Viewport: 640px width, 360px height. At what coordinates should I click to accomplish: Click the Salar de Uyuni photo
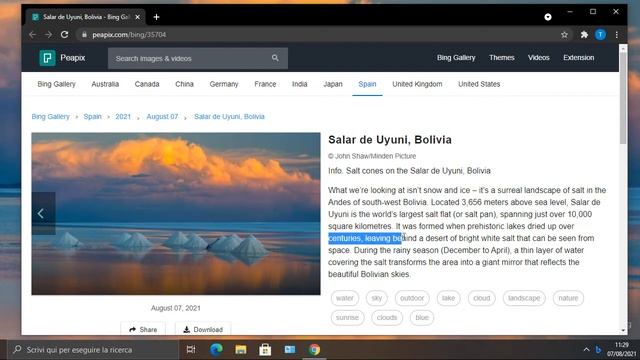176,213
